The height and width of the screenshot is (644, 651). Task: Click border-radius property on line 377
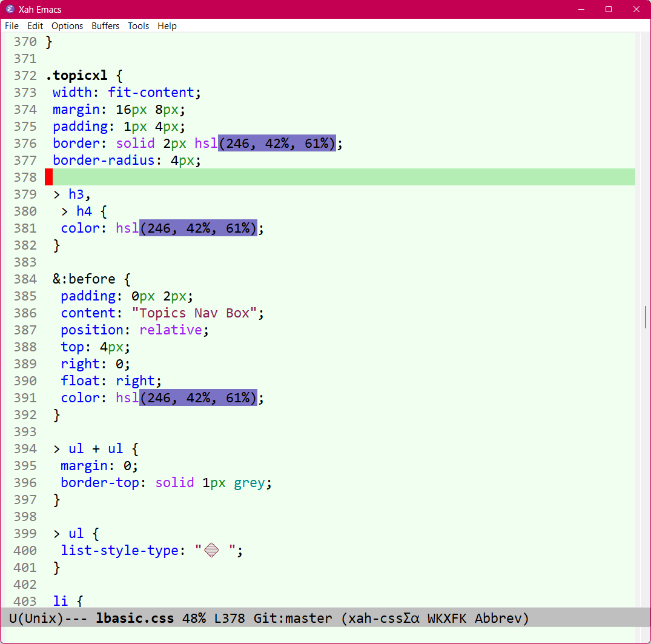pyautogui.click(x=104, y=161)
